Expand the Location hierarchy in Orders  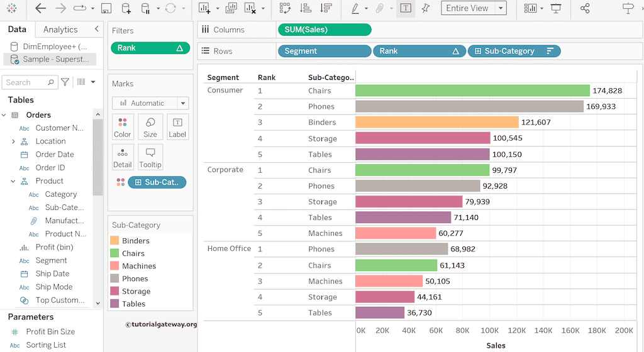point(13,141)
